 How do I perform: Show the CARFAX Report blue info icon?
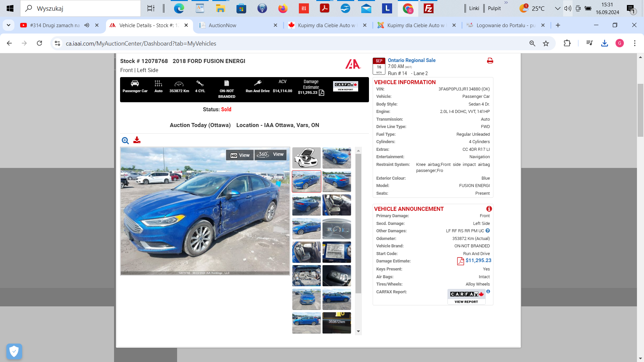(x=488, y=292)
